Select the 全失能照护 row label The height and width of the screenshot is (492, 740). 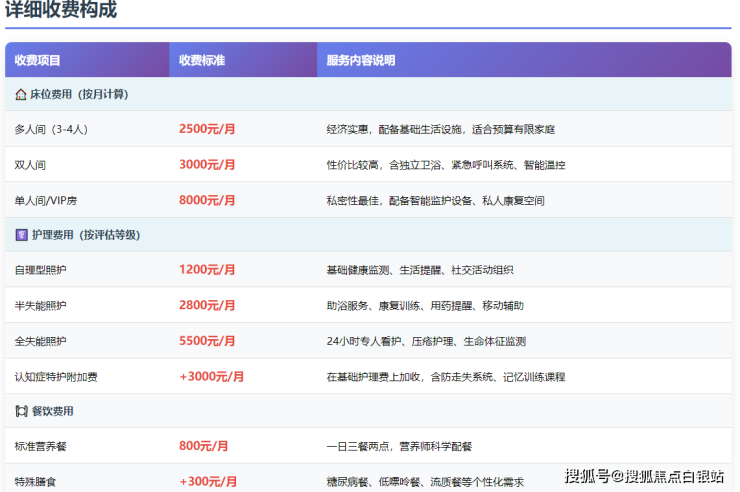click(x=40, y=341)
